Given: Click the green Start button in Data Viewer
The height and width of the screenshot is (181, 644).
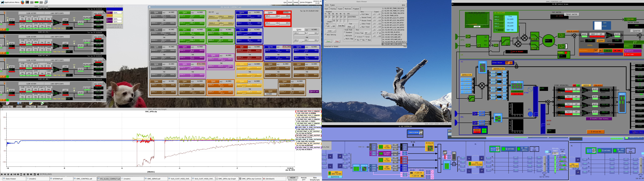Looking at the screenshot, I should point(329,41).
